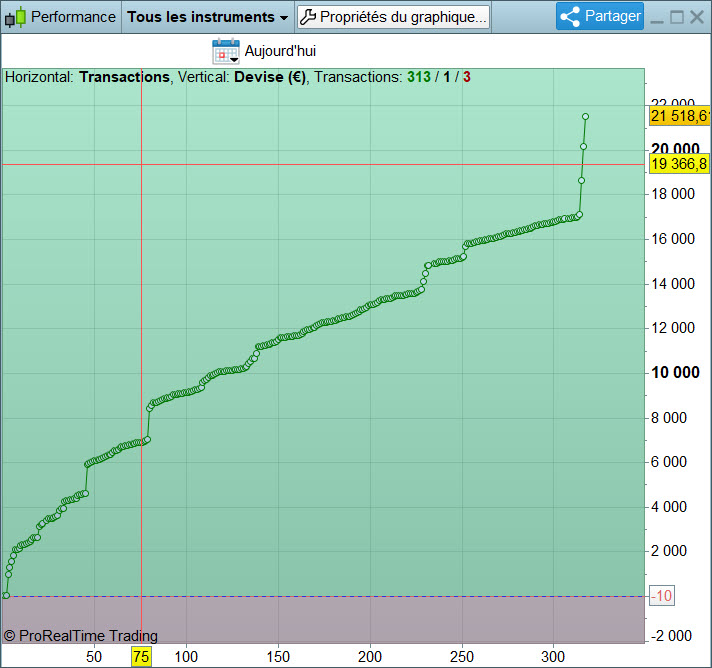Click the 21 518,6 current value label
The height and width of the screenshot is (668, 712).
point(680,116)
